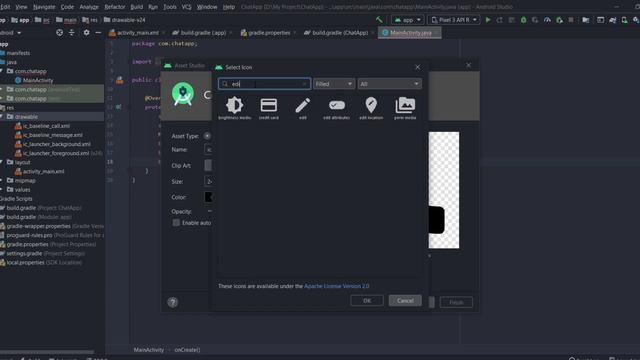Viewport: 640px width, 360px height.
Task: Click the collapse all icon in project panel
Action: (72, 33)
